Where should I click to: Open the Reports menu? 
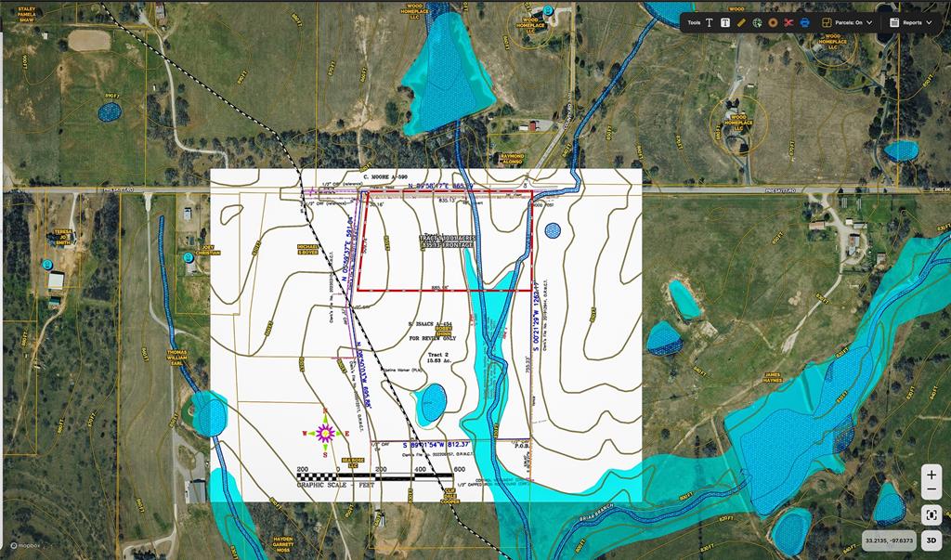click(x=911, y=22)
